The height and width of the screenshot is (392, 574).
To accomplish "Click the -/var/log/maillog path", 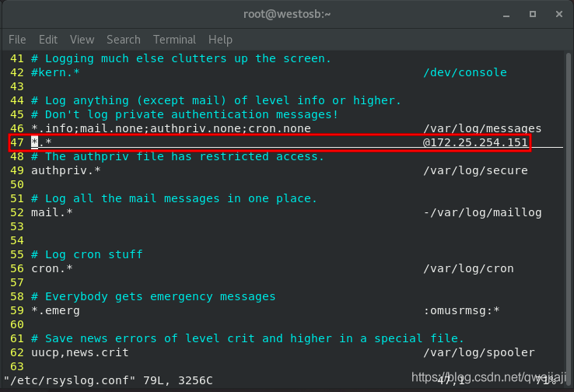I will [482, 212].
